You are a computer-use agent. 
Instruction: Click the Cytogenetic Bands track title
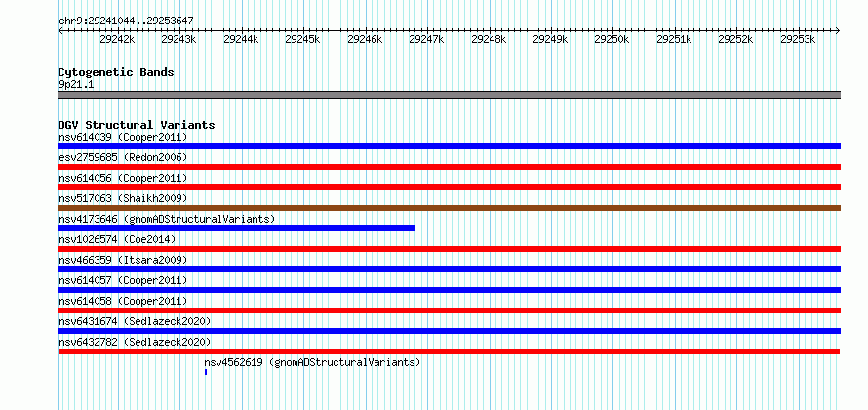[116, 72]
